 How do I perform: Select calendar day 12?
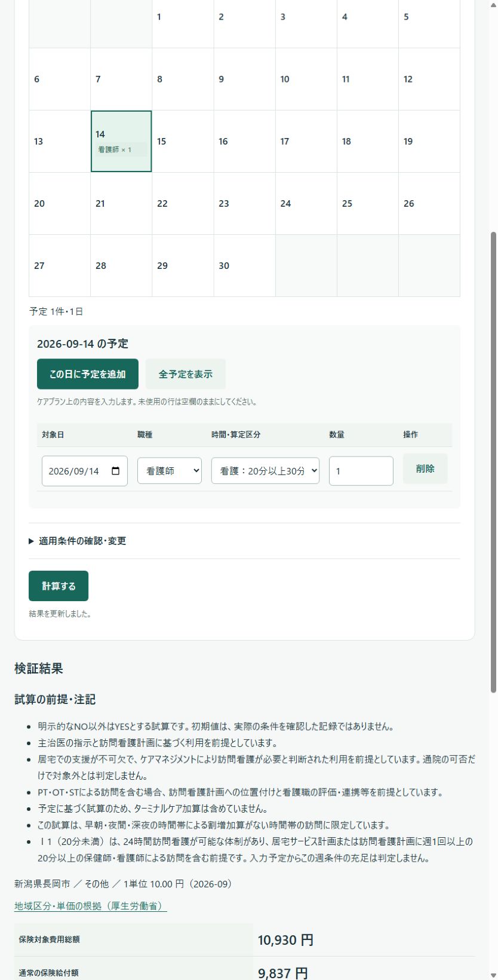429,79
